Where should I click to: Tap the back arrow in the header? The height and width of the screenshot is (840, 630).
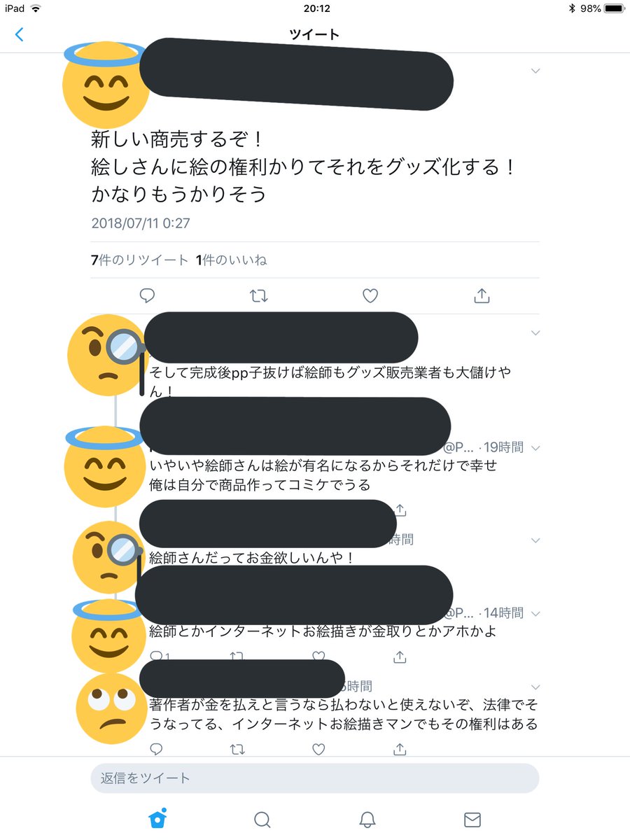(x=19, y=34)
